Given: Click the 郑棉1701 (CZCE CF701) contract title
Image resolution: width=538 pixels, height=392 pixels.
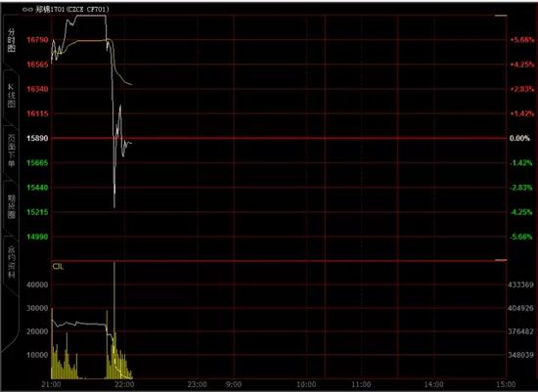Looking at the screenshot, I should coord(72,10).
